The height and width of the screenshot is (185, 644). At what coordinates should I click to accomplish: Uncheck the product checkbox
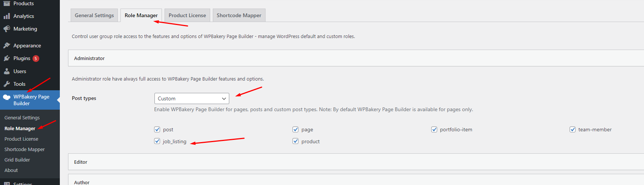click(295, 141)
